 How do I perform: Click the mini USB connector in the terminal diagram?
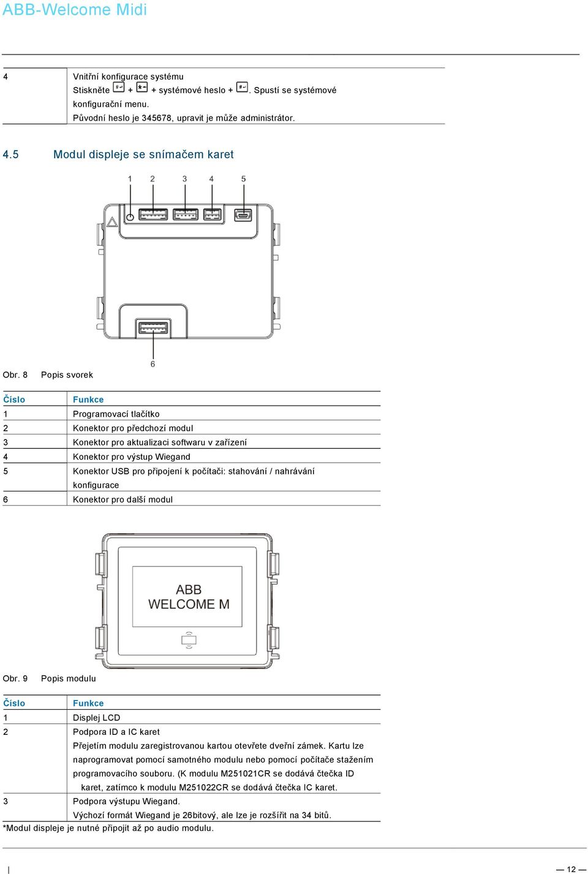coord(243,215)
